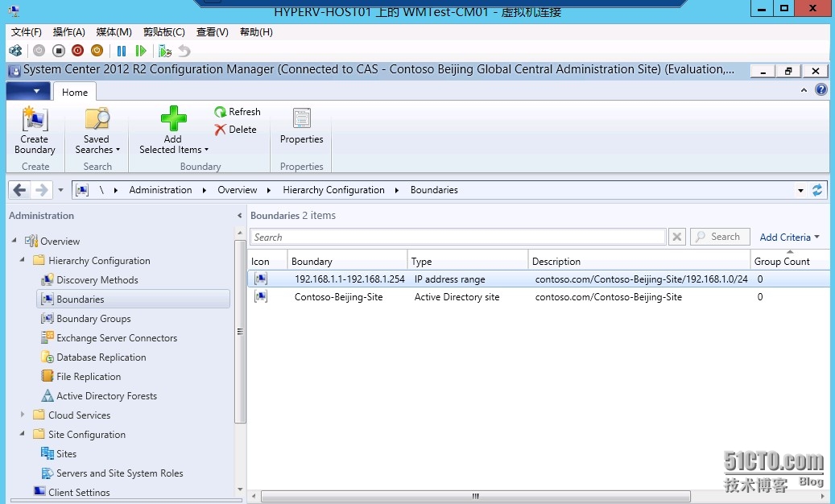Select Database Replication in the tree
The width and height of the screenshot is (835, 504).
pyautogui.click(x=101, y=357)
